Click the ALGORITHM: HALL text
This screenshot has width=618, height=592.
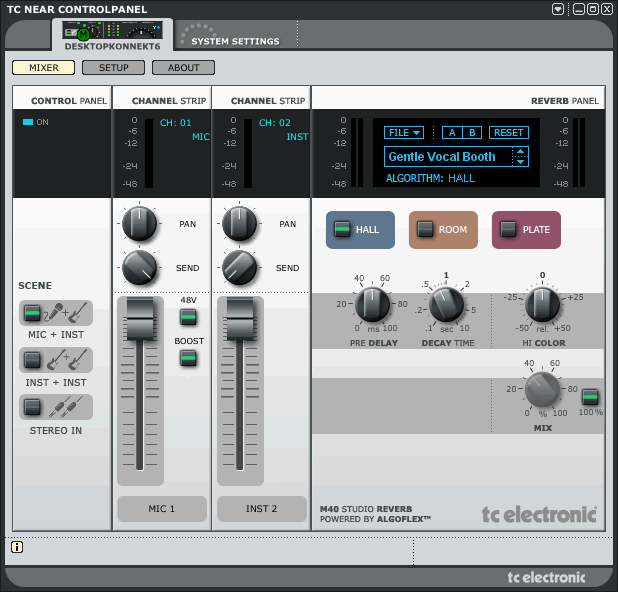(x=430, y=178)
